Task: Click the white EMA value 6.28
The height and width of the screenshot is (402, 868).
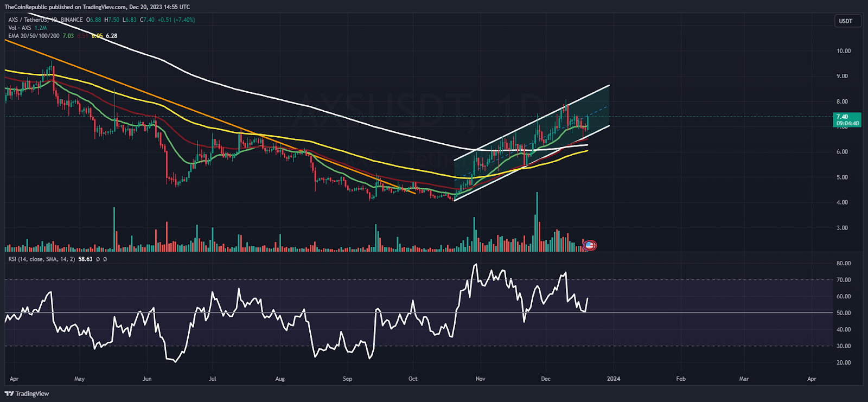Action: (x=112, y=36)
